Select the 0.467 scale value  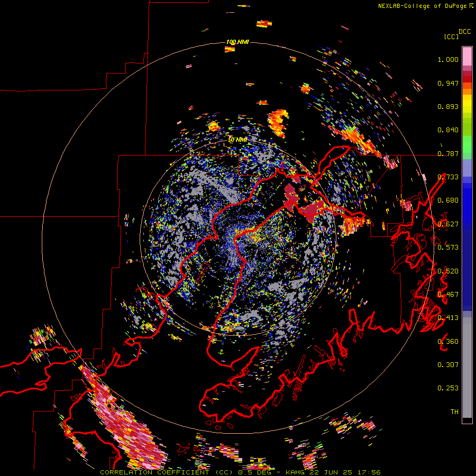point(448,295)
